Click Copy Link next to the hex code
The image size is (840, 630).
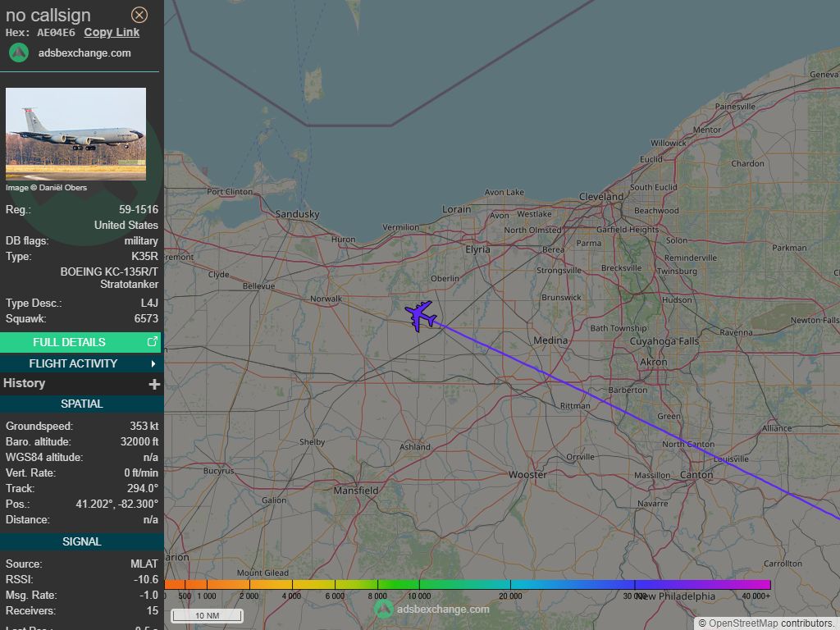pyautogui.click(x=112, y=32)
